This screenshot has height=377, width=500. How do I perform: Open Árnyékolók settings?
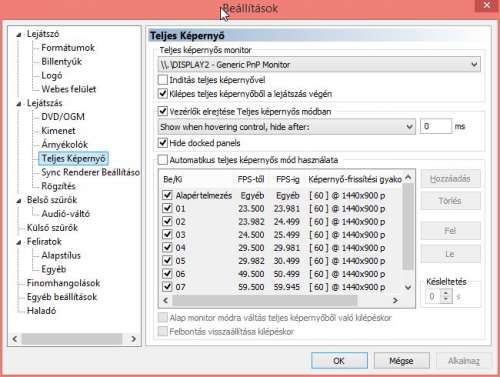click(65, 145)
